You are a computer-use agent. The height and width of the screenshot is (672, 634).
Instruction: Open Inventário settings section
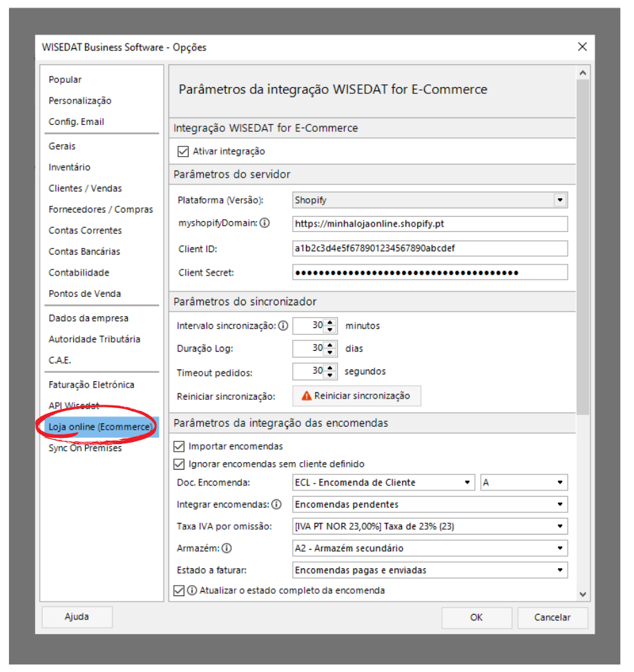(x=70, y=168)
